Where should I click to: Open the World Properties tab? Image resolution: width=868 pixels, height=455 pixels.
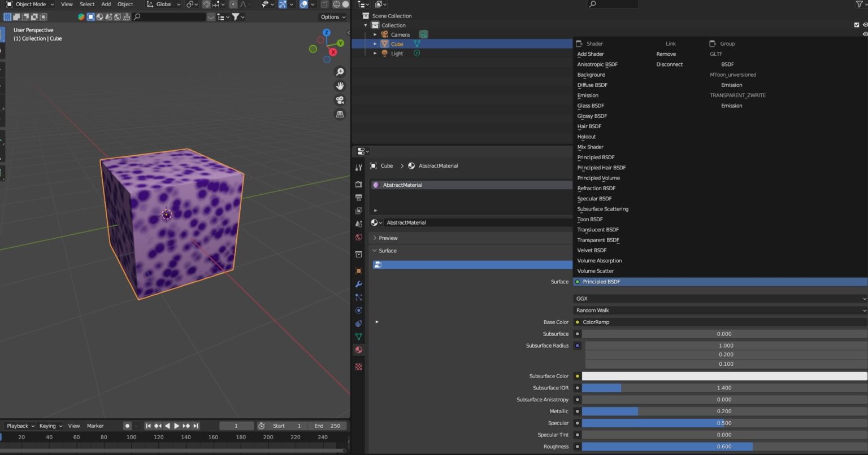(x=358, y=237)
